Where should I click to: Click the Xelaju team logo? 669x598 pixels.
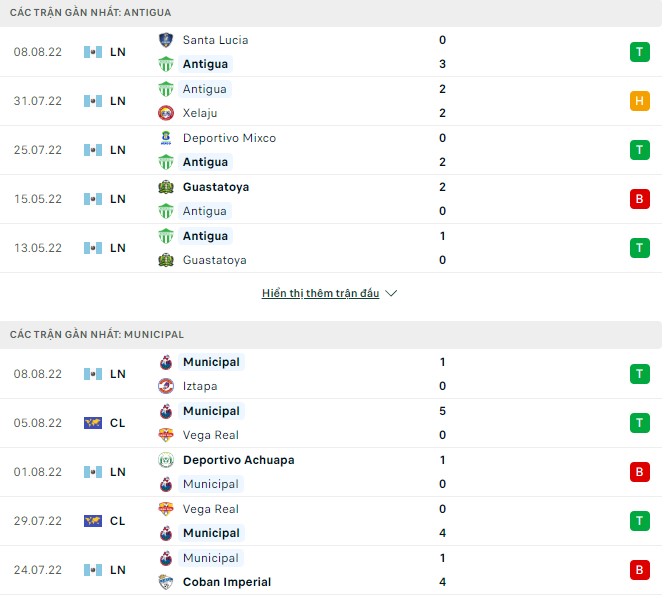pos(166,113)
